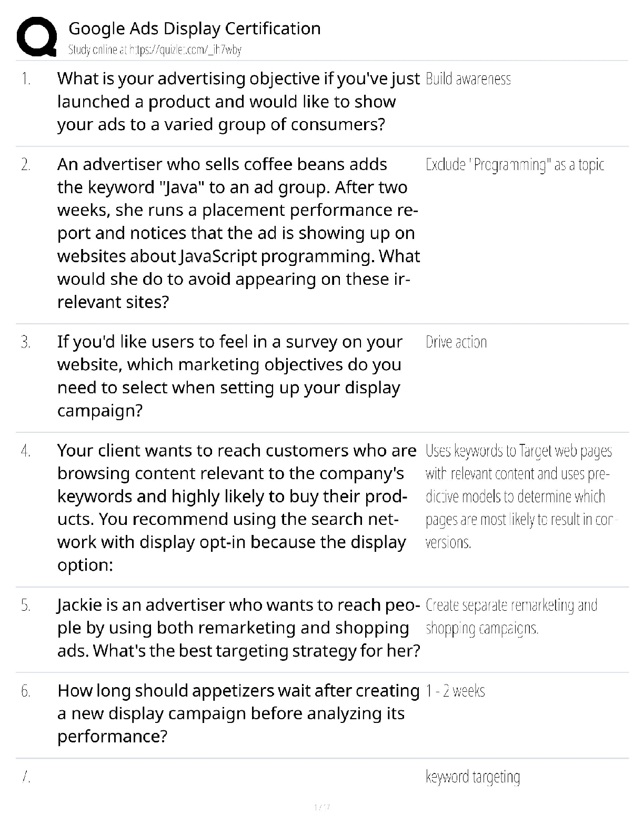Click the coffee beans 'Java' keyword question
Image resolution: width=644 pixels, height=834 pixels.
238,233
